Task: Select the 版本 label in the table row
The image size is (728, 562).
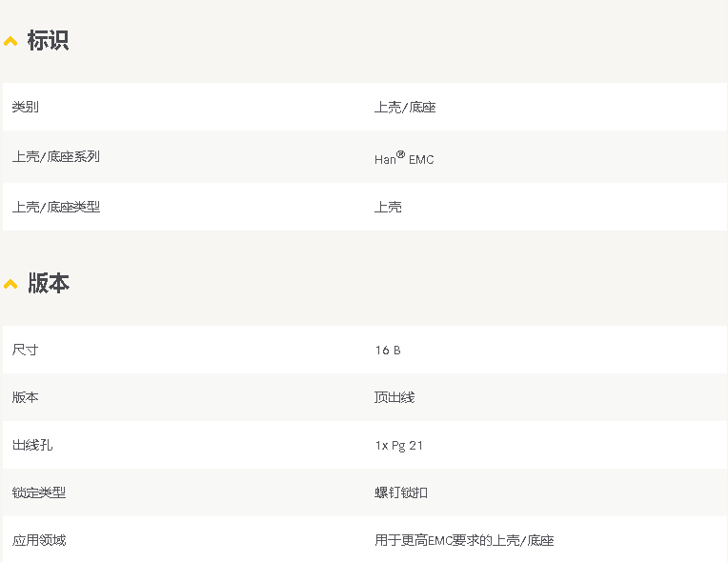Action: click(x=26, y=397)
